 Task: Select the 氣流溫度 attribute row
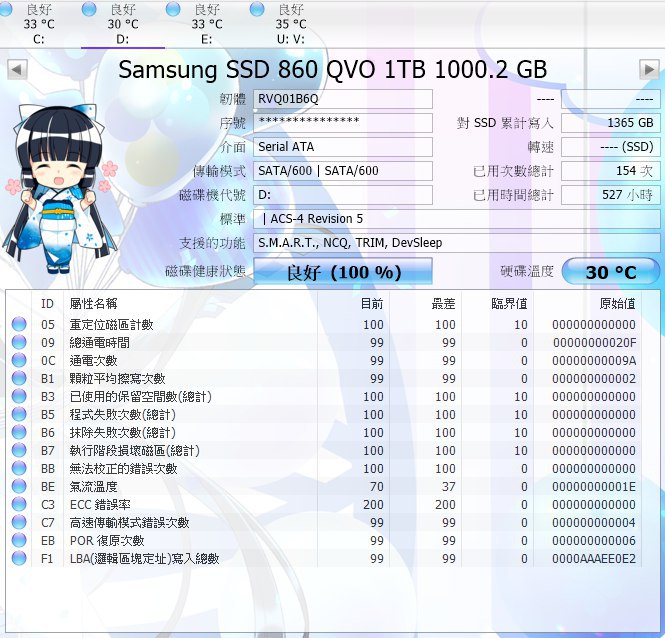[324, 487]
